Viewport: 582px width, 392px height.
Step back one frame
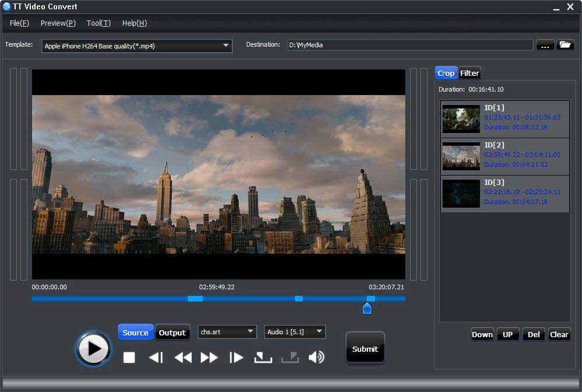[156, 358]
